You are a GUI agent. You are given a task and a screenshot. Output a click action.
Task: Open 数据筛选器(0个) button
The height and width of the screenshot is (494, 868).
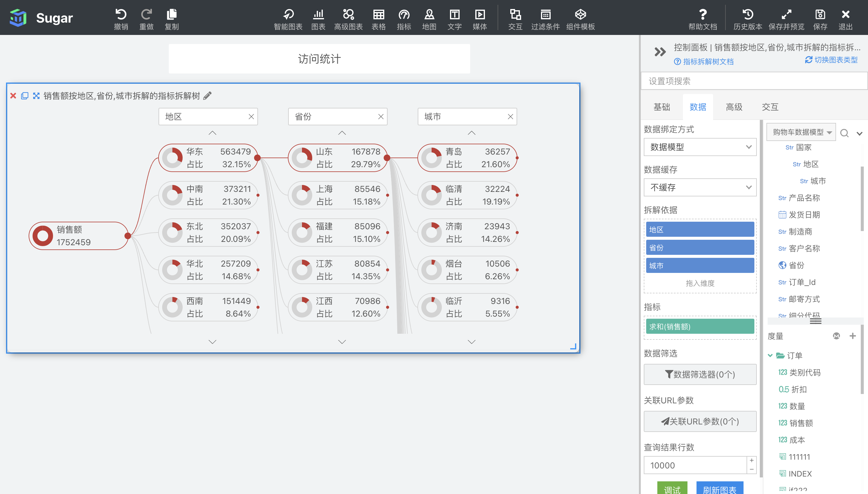700,374
